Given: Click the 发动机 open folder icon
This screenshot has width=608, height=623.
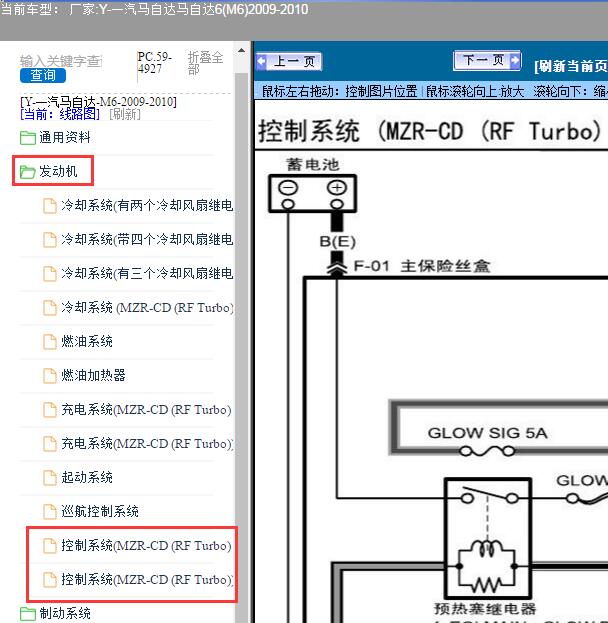Looking at the screenshot, I should 28,172.
